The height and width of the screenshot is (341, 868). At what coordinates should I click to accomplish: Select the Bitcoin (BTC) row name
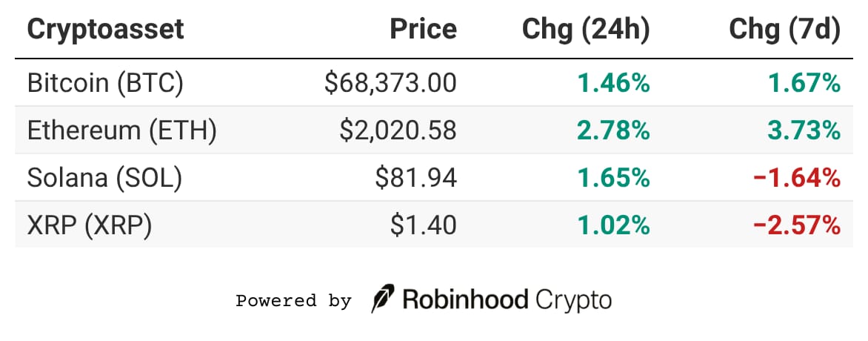(104, 83)
